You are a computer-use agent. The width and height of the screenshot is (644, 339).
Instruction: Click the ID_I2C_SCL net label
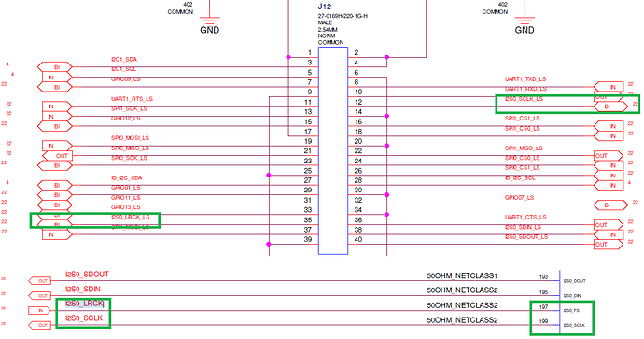click(x=520, y=178)
